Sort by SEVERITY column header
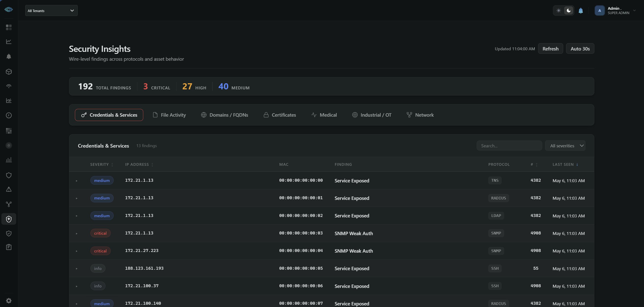This screenshot has width=644, height=307. tap(102, 164)
